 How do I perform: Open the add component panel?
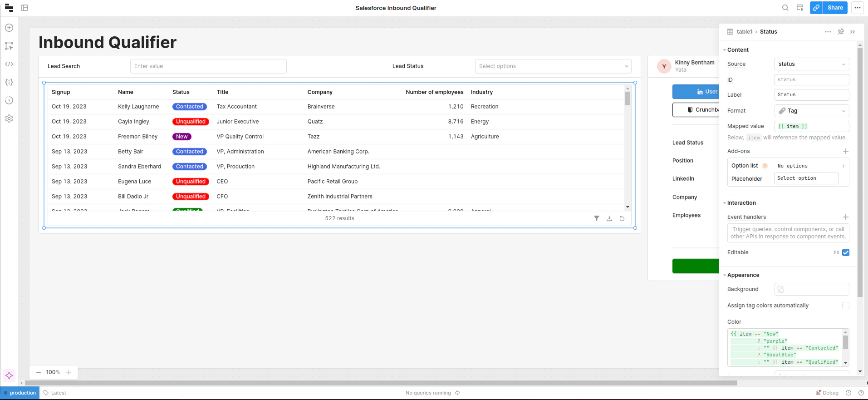9,28
